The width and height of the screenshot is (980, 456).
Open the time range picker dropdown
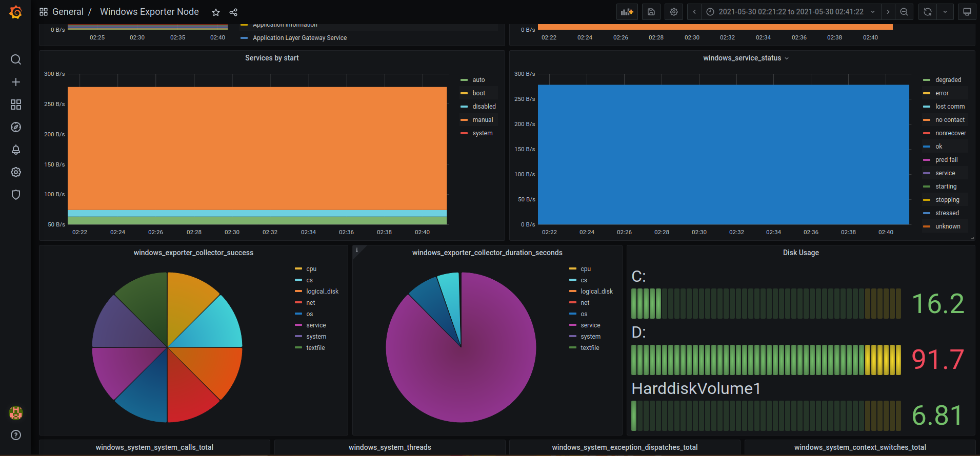coord(791,12)
